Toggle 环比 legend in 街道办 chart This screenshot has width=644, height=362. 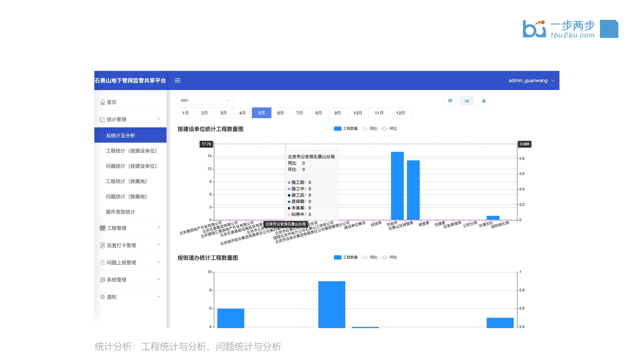[x=389, y=257]
